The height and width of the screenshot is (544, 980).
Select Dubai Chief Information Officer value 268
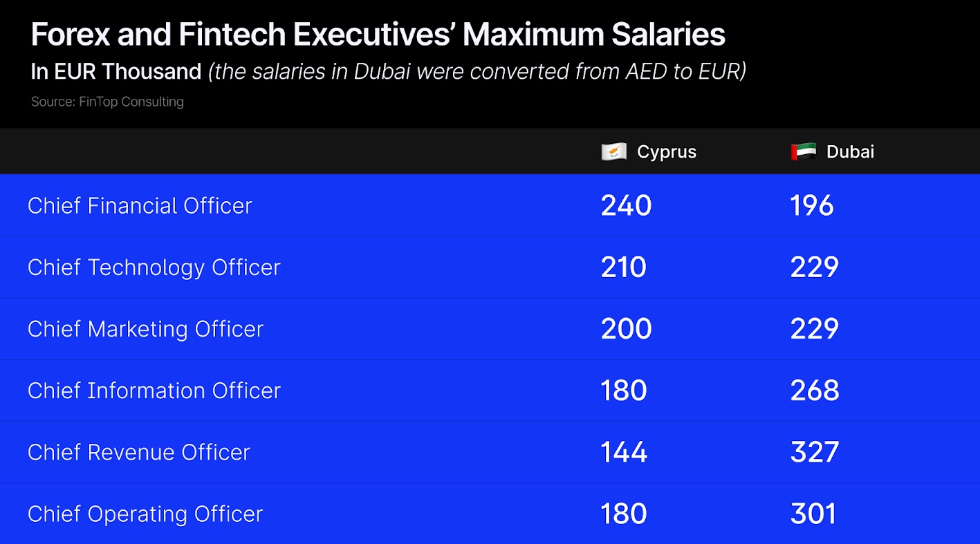814,391
